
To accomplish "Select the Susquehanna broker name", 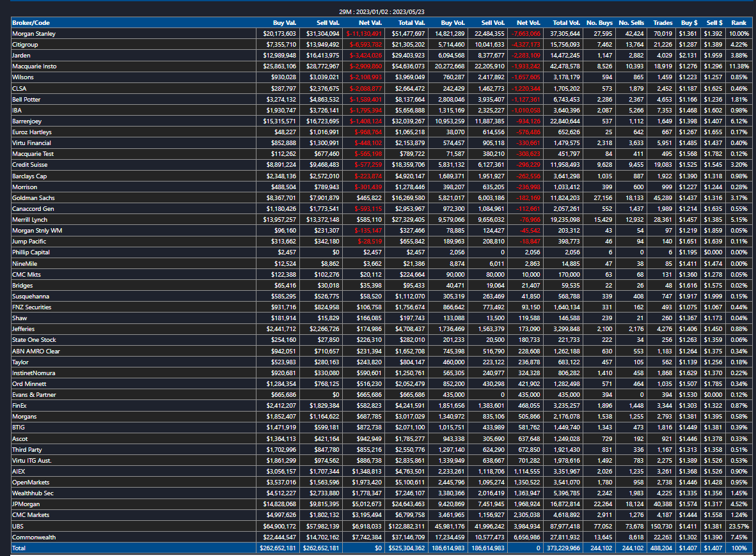I will click(30, 297).
